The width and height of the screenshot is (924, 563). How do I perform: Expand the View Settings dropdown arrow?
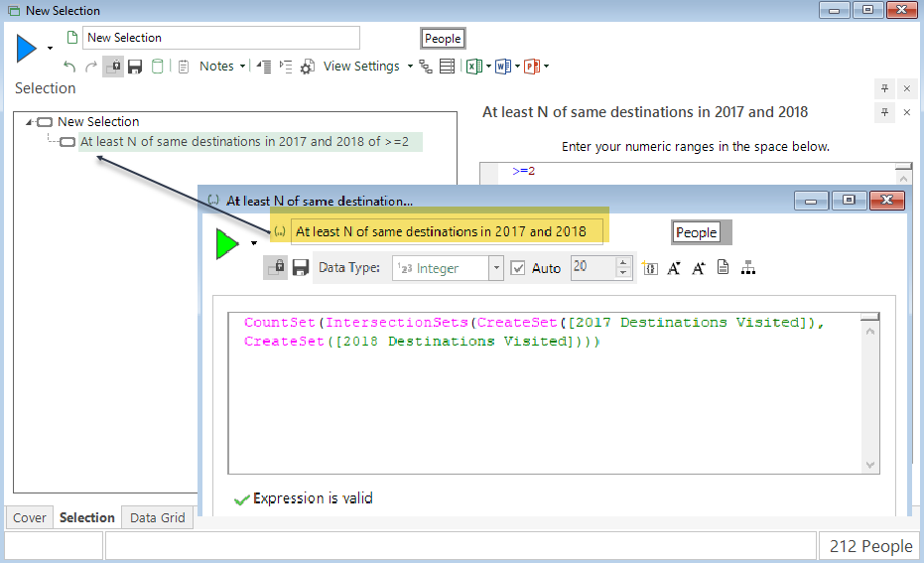(x=410, y=67)
